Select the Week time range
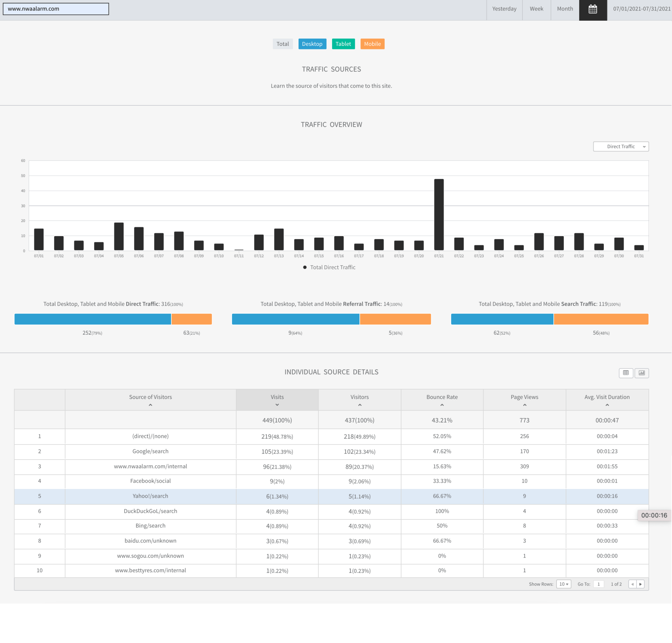 536,9
